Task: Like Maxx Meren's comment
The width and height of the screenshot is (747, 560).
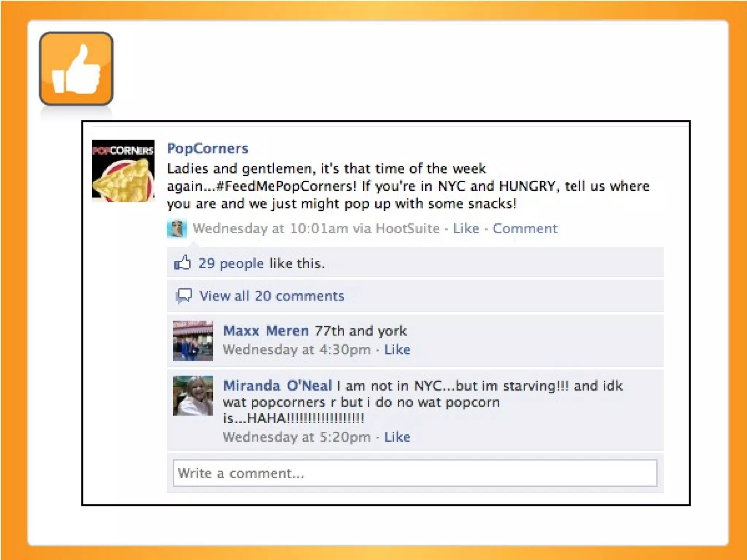Action: [397, 350]
